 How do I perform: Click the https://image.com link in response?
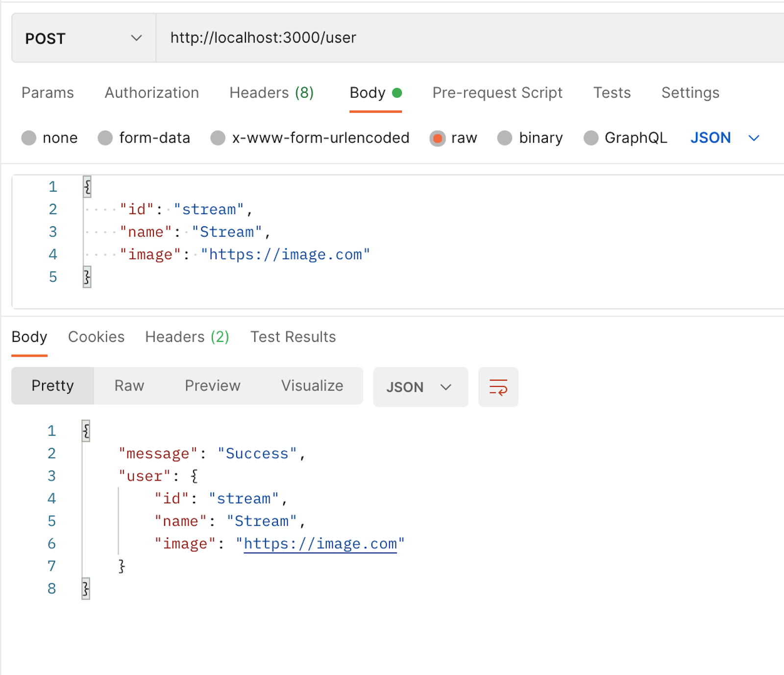pyautogui.click(x=320, y=544)
